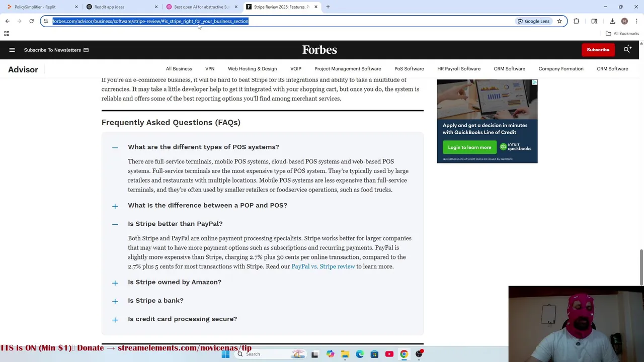Open Microsoft Store from taskbar
Screen dimensions: 644x362
(x=374, y=354)
